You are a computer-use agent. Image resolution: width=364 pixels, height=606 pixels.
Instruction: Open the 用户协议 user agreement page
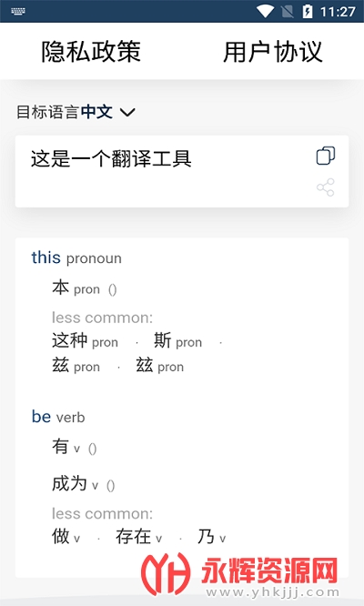pos(273,52)
